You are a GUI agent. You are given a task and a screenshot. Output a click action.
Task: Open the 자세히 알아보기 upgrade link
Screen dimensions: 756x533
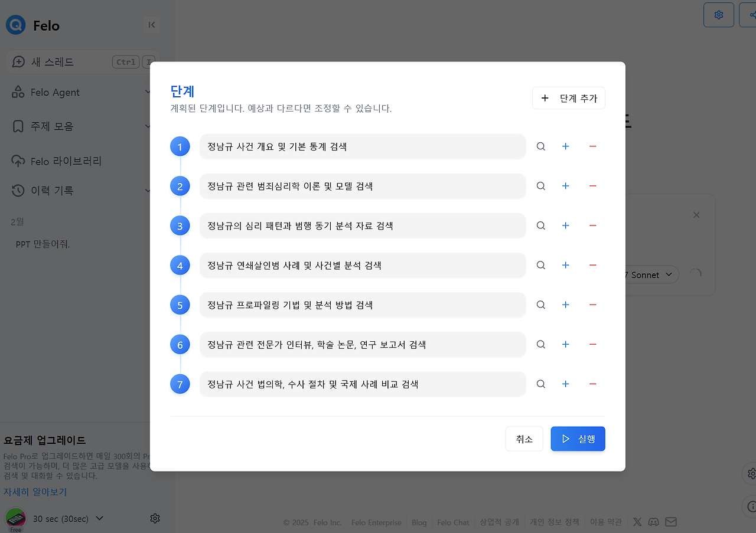(x=34, y=492)
